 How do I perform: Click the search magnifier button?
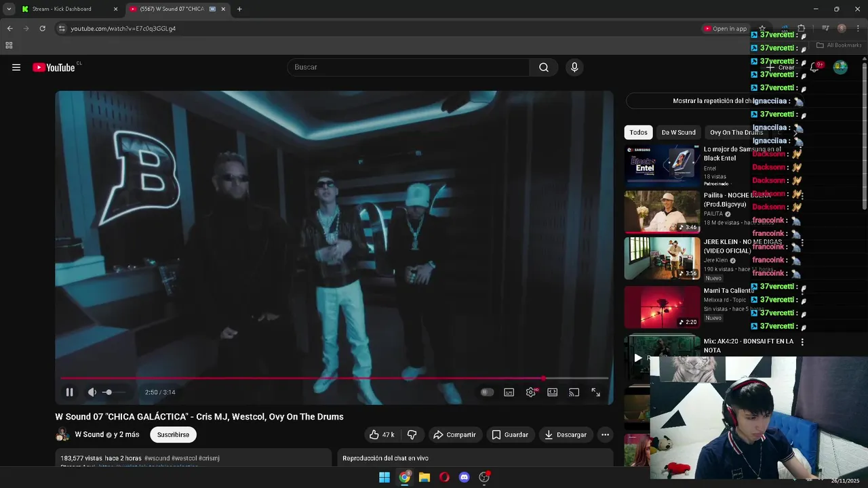544,67
